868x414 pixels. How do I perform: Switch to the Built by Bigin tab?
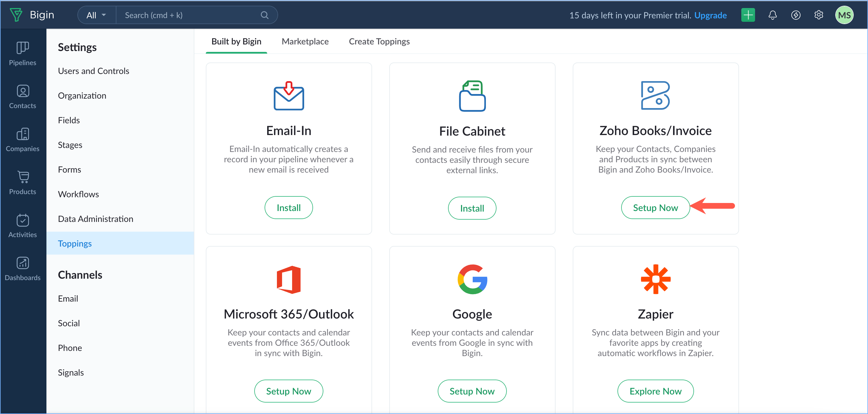point(236,42)
